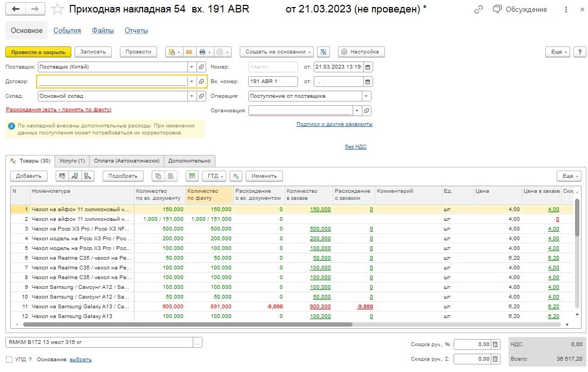Open calendar picker for document date

[x=368, y=67]
